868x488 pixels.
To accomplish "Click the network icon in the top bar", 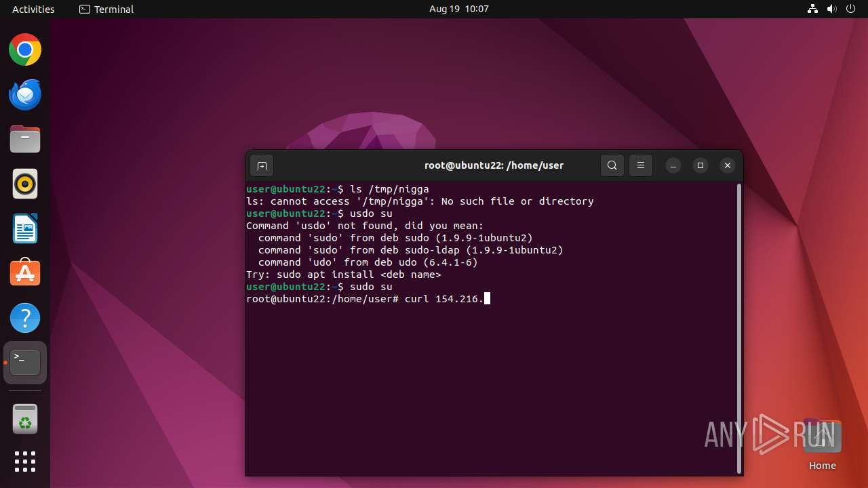I will (x=812, y=9).
